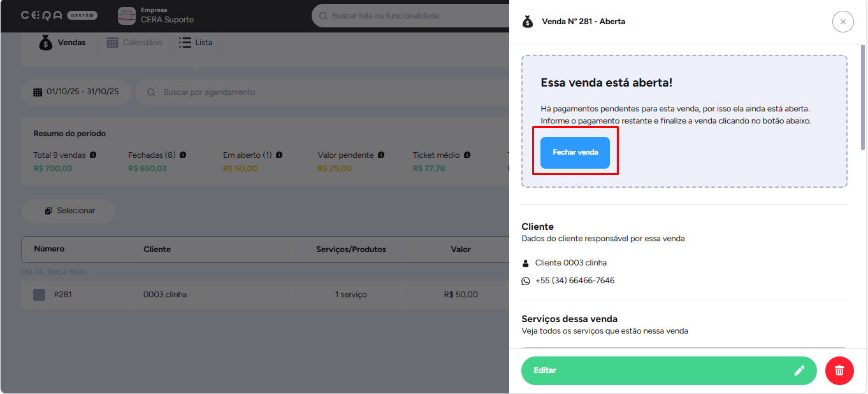Click the info icon beside Ticket médio
The height and width of the screenshot is (394, 868).
click(x=467, y=155)
